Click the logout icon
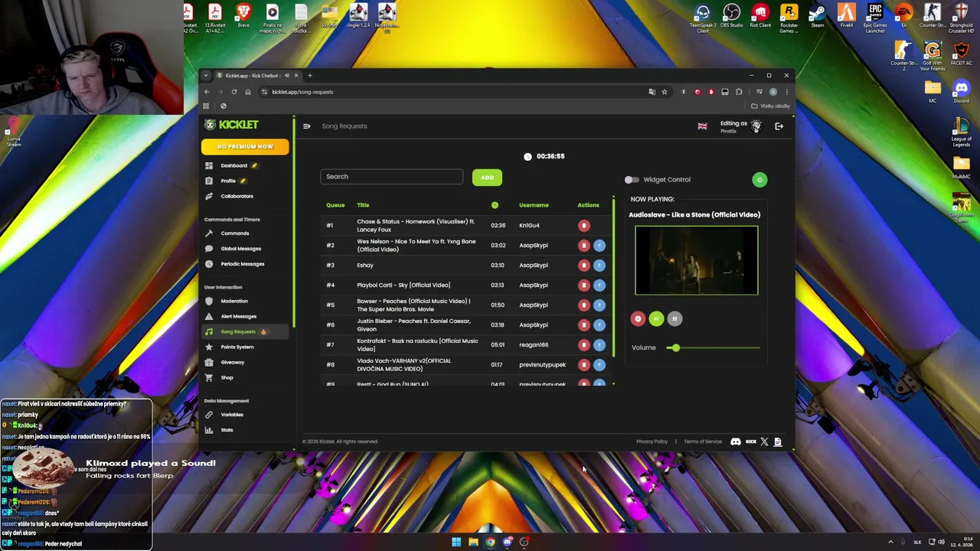980x551 pixels. 779,126
